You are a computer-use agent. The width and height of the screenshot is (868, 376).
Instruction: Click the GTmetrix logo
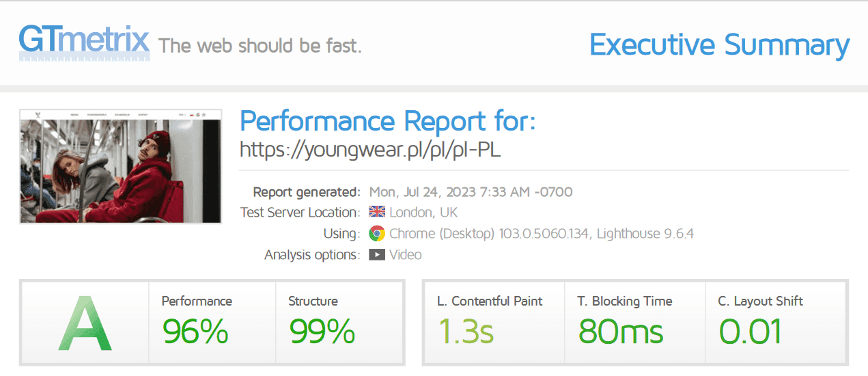coord(84,42)
